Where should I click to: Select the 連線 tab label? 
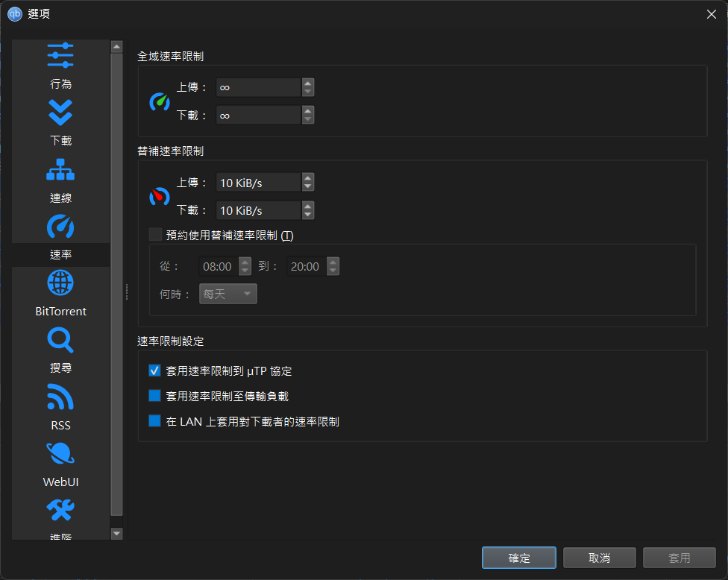click(61, 198)
